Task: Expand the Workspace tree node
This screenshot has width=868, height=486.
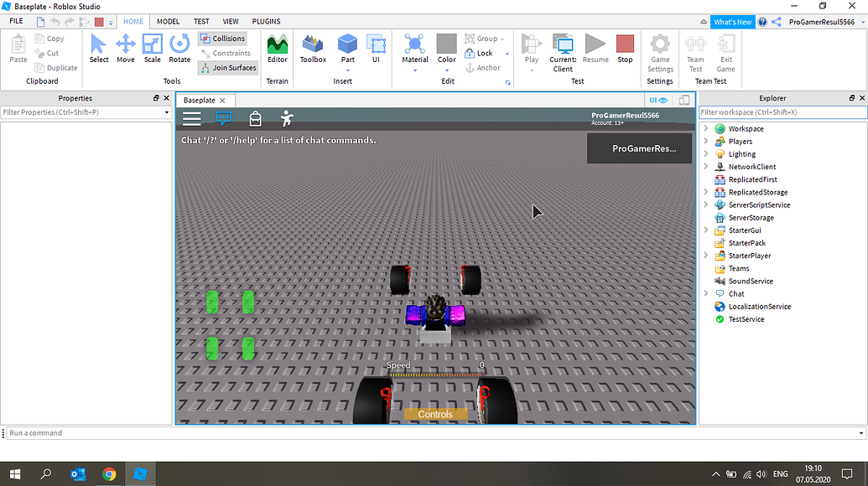Action: point(706,128)
